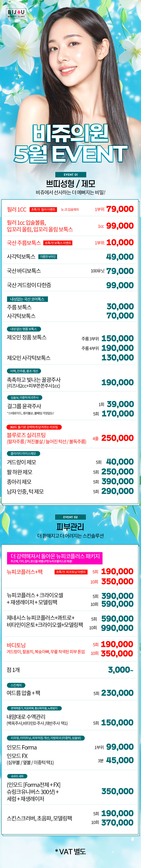Click the 걸그룹 윤곽주사 item
Image resolution: width=141 pixels, height=868 pixels.
pyautogui.click(x=24, y=406)
